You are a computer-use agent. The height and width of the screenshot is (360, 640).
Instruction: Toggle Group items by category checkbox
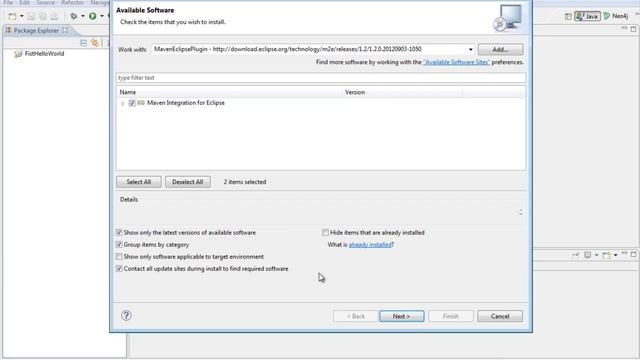coord(119,244)
